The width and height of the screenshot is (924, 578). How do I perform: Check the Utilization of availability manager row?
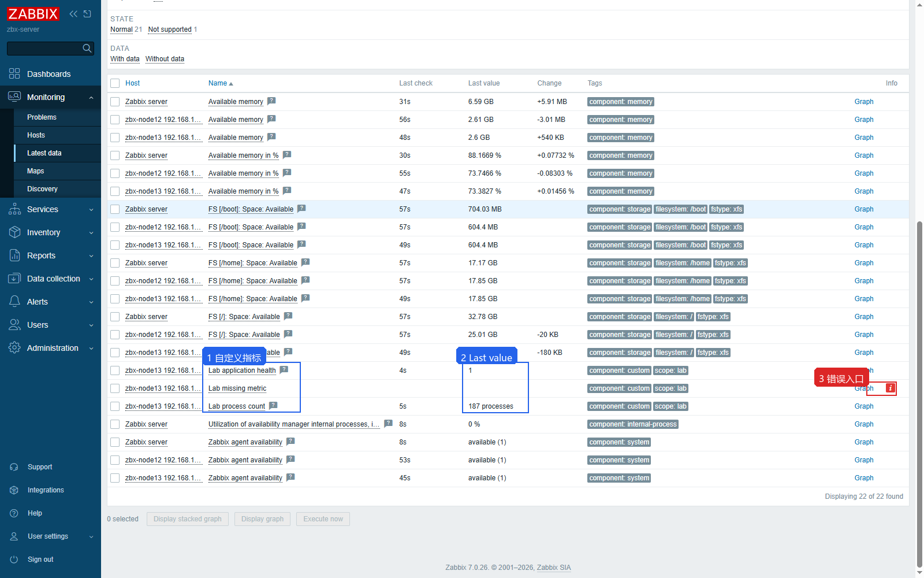[115, 424]
